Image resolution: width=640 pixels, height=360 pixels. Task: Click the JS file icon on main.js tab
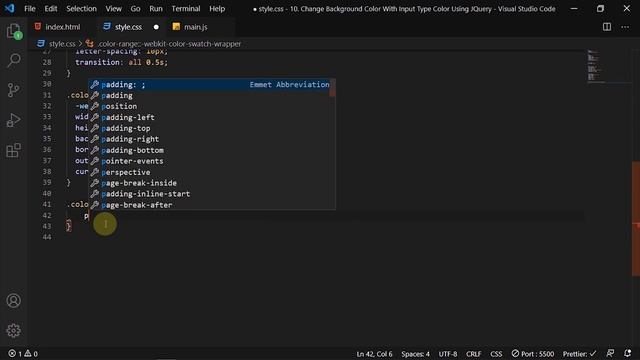tap(176, 27)
